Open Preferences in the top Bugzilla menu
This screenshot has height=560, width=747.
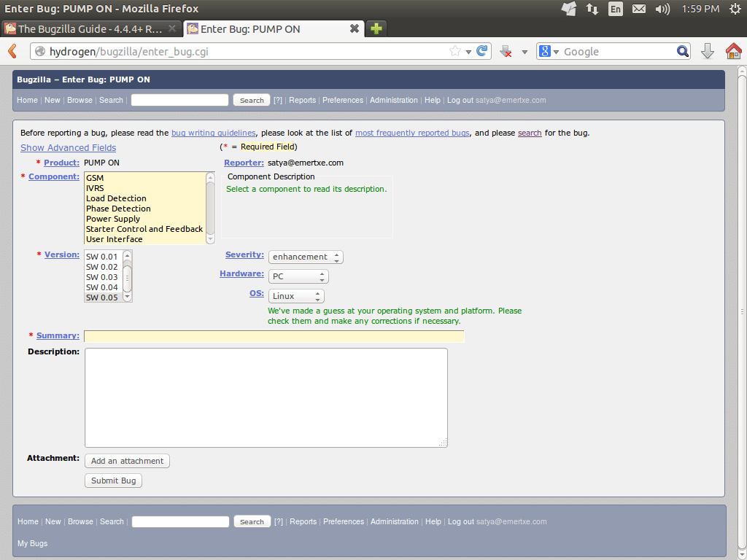point(343,100)
